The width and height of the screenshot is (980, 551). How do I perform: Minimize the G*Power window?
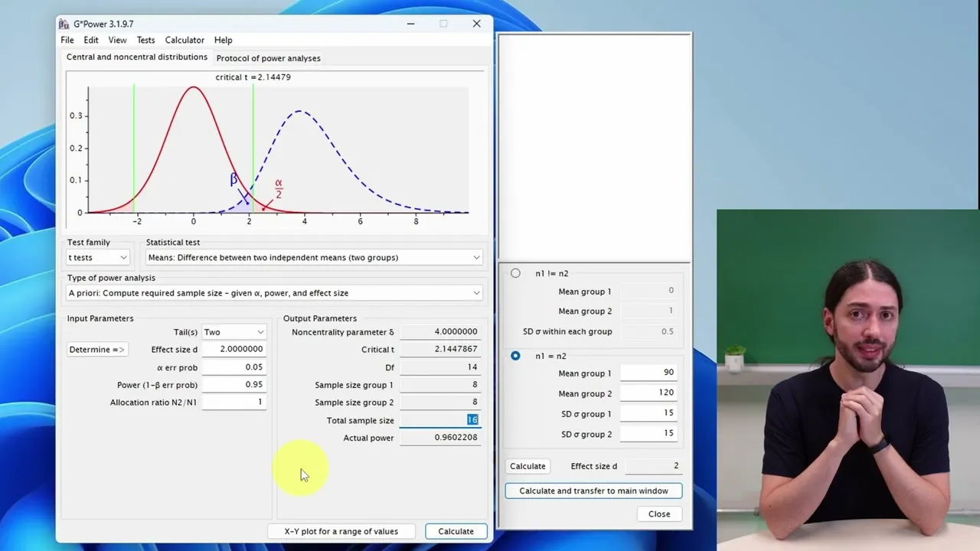coord(411,24)
